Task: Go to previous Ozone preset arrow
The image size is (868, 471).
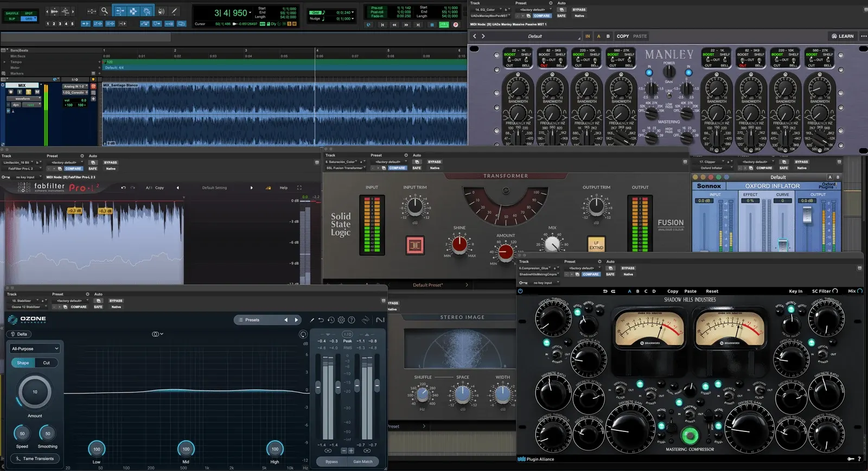Action: [x=286, y=320]
